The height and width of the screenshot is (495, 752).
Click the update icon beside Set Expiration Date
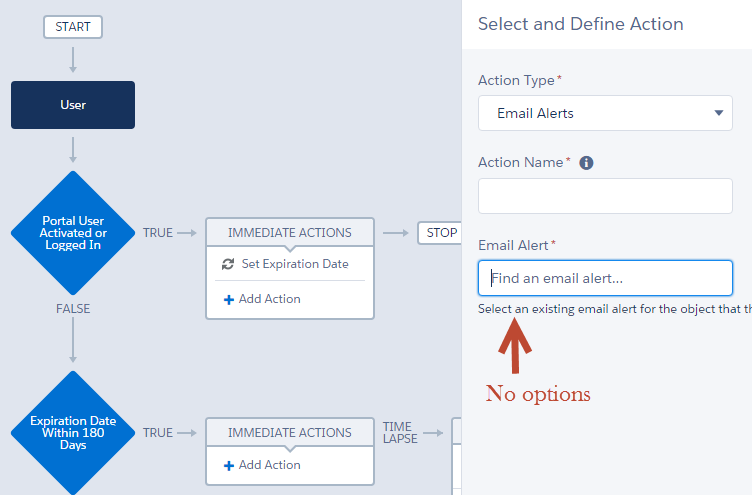coord(228,264)
